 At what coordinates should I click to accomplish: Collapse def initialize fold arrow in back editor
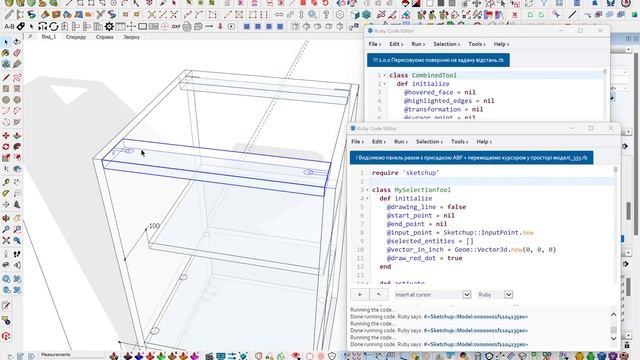tap(384, 84)
